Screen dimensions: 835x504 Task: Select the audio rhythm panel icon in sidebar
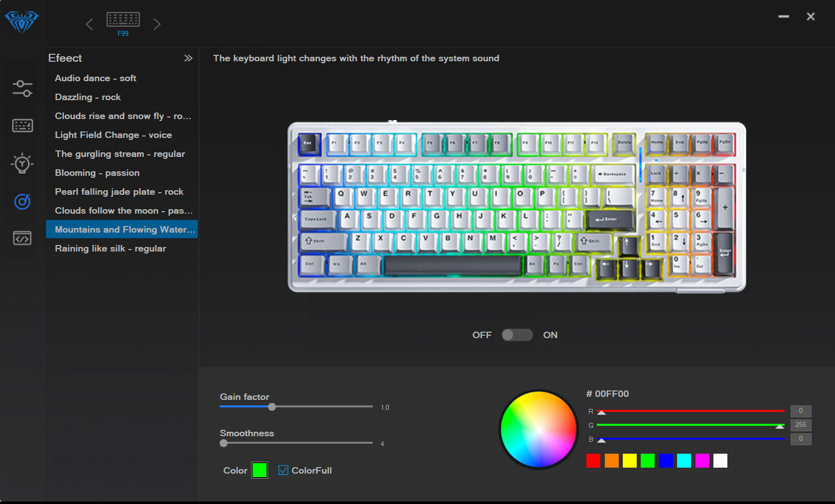tap(21, 201)
